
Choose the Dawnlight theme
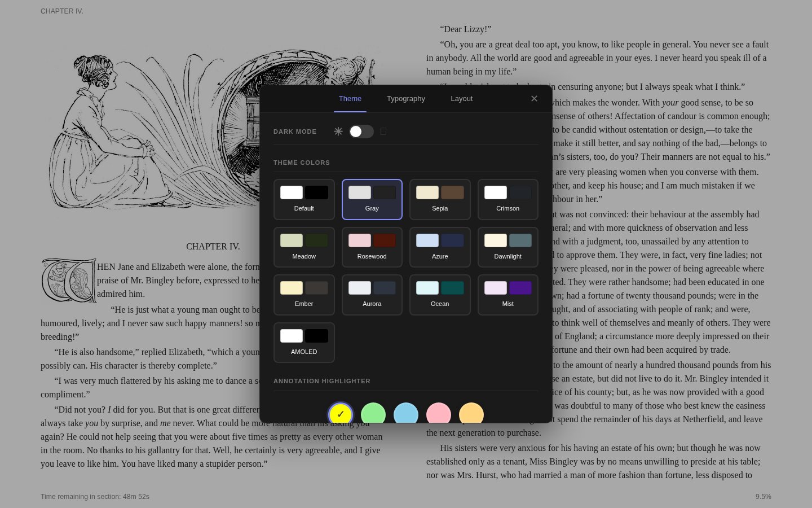(x=508, y=247)
